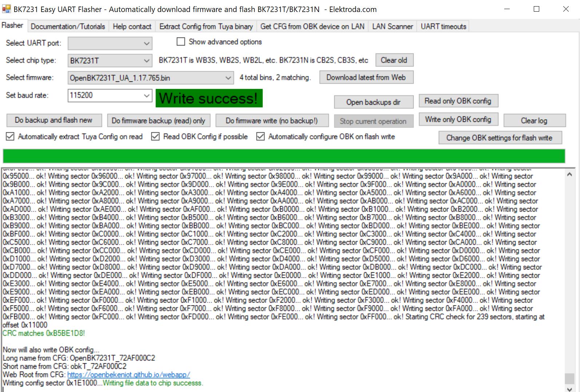Open Change OBK settings for flash write
The height and width of the screenshot is (392, 580).
tap(500, 138)
